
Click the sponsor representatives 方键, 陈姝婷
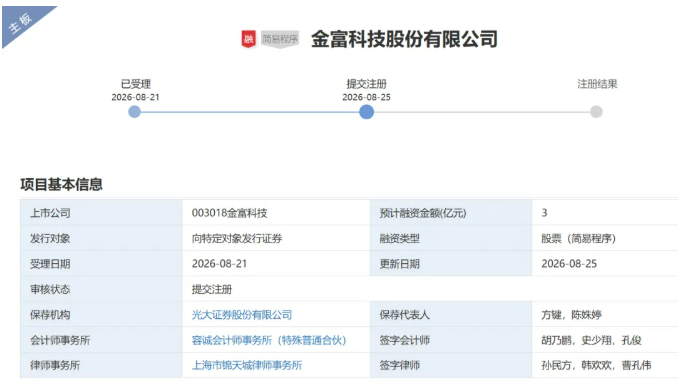571,315
